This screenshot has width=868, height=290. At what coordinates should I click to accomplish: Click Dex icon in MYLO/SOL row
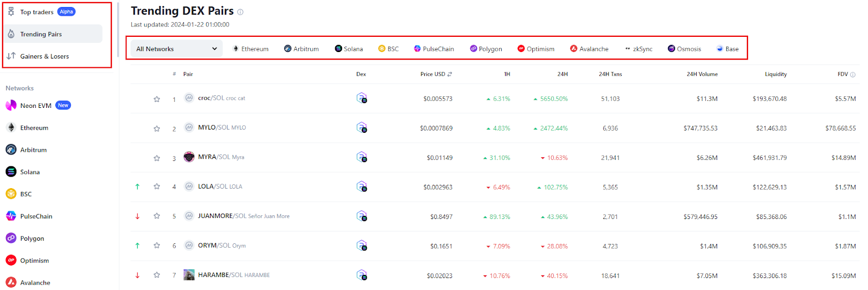361,127
